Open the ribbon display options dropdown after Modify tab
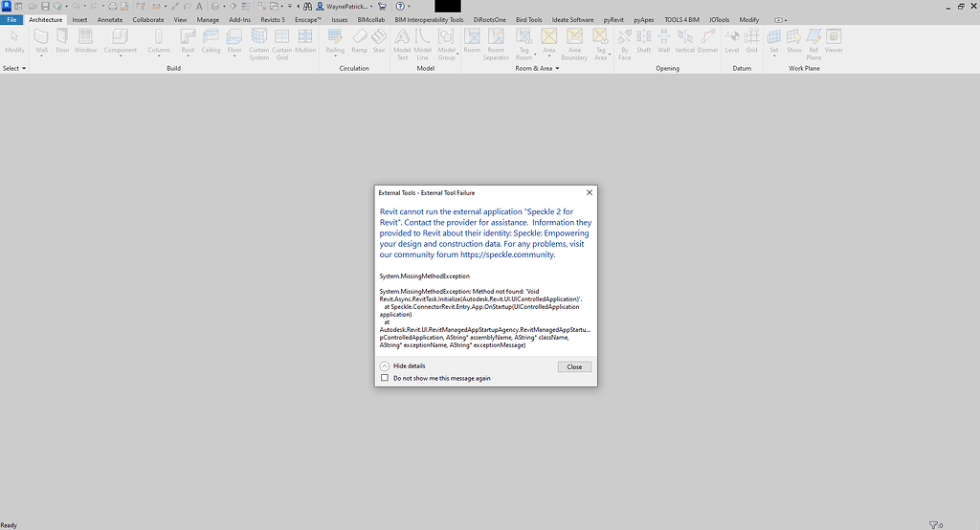The image size is (980, 530). click(781, 20)
